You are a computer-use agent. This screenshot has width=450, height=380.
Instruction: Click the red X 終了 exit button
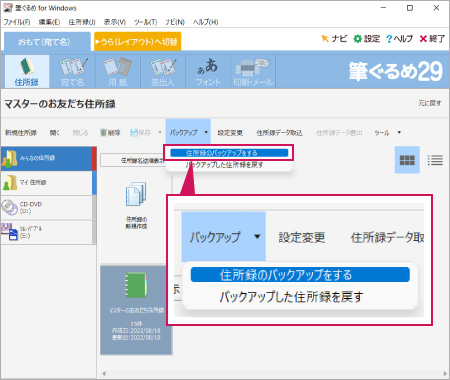click(432, 39)
